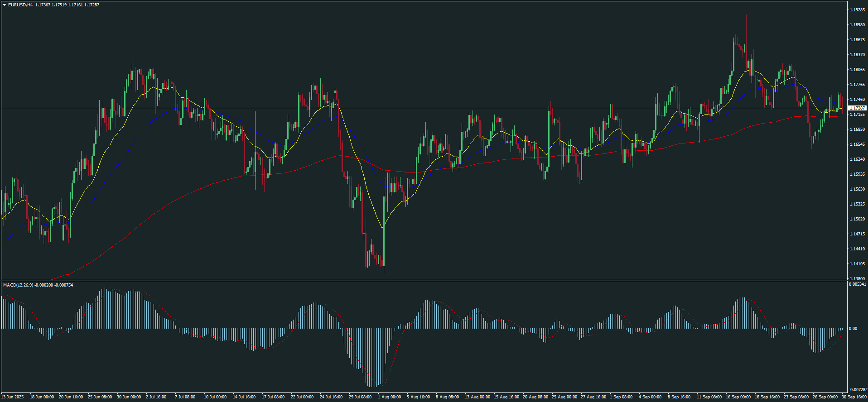This screenshot has width=868, height=402.
Task: Click the 1.13800 price scale label
Action: 857,279
